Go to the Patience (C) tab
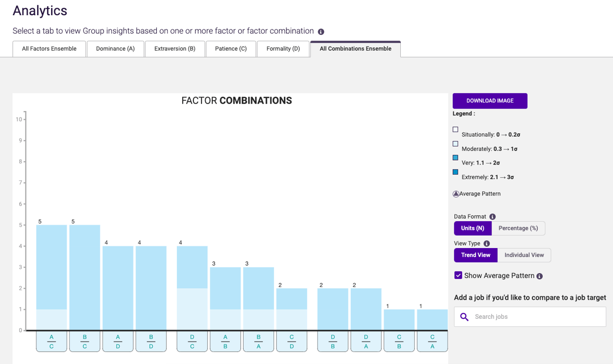Viewport: 613px width, 364px height. [231, 49]
